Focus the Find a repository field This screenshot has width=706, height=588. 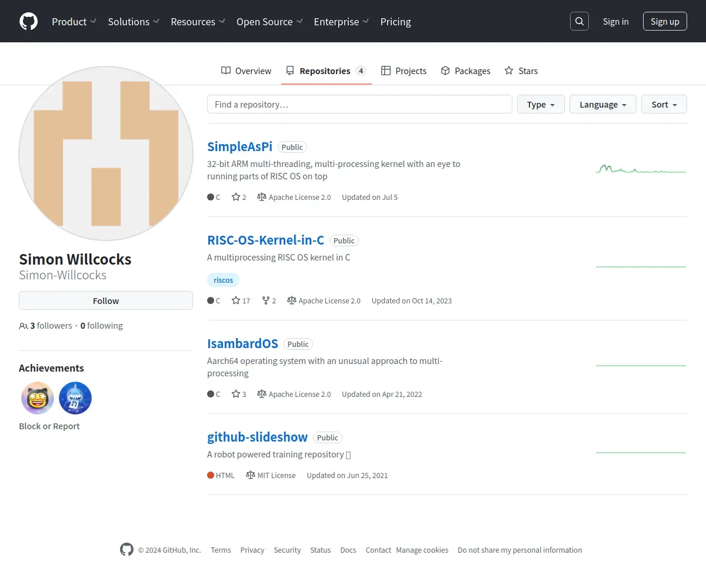click(359, 104)
